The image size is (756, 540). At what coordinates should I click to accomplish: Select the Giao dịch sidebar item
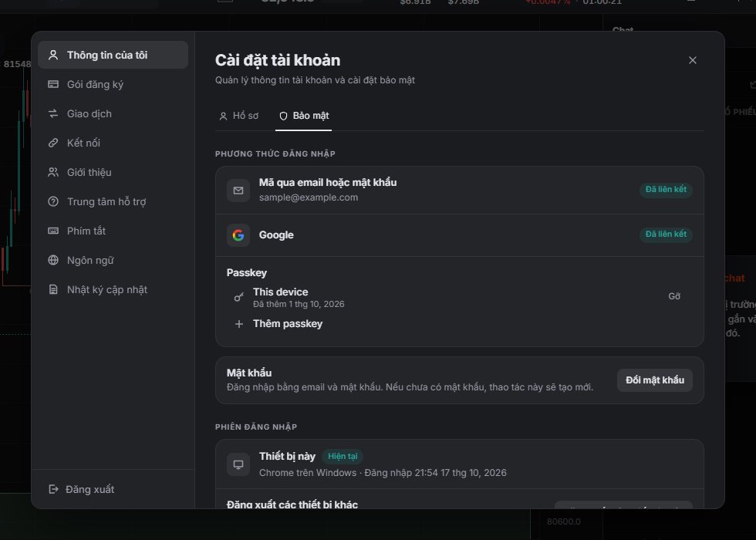(x=113, y=114)
